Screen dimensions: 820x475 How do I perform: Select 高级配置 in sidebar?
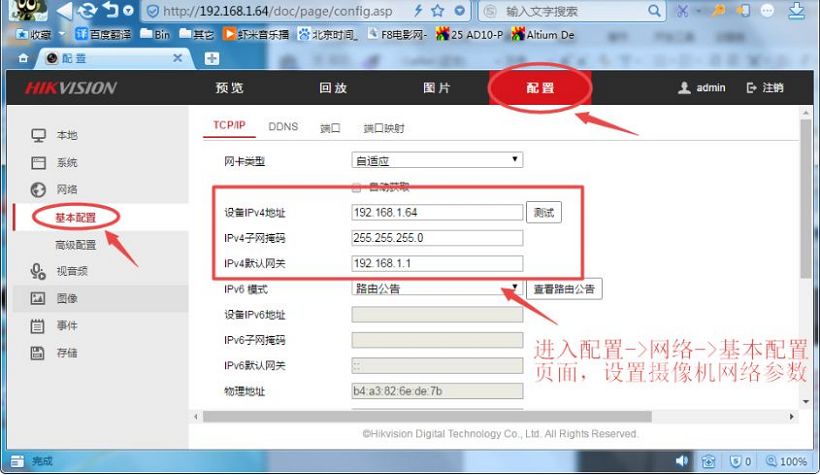pyautogui.click(x=76, y=245)
